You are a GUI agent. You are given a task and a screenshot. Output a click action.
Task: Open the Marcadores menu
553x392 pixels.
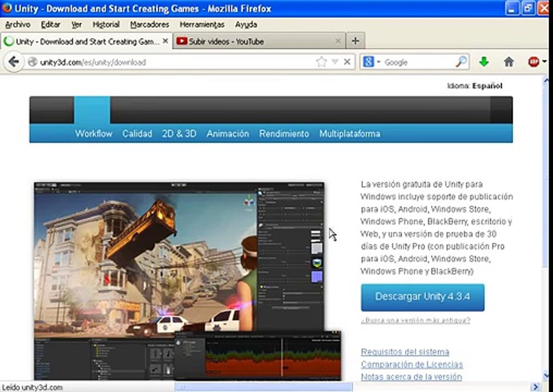point(149,25)
